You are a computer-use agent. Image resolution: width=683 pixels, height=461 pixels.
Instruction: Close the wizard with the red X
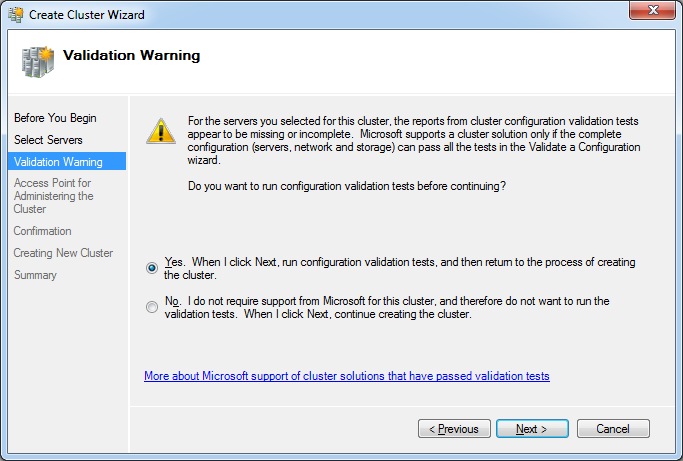tap(652, 10)
